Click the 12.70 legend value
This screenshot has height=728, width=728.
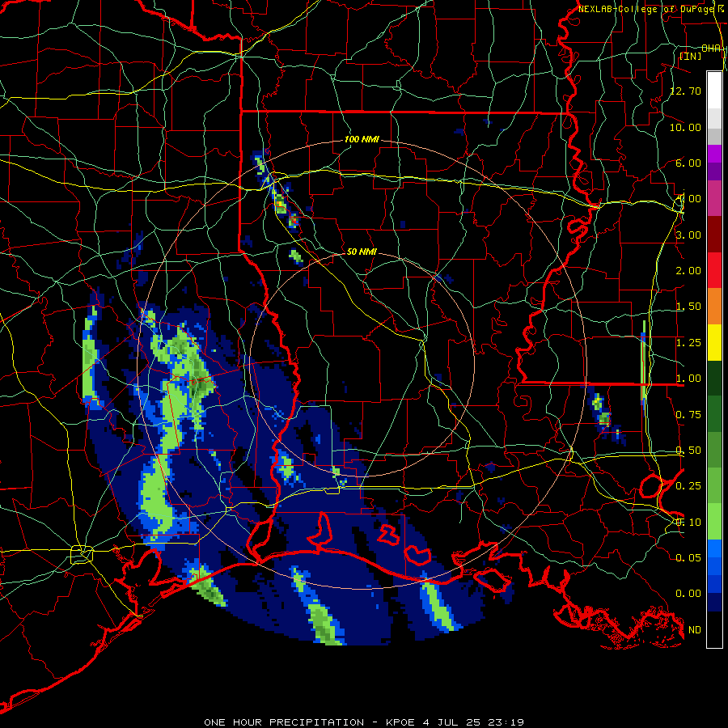(x=686, y=91)
